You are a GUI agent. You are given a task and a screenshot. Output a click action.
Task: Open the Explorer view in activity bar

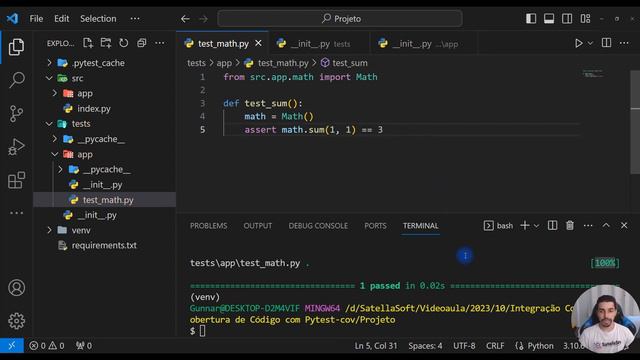tap(16, 47)
